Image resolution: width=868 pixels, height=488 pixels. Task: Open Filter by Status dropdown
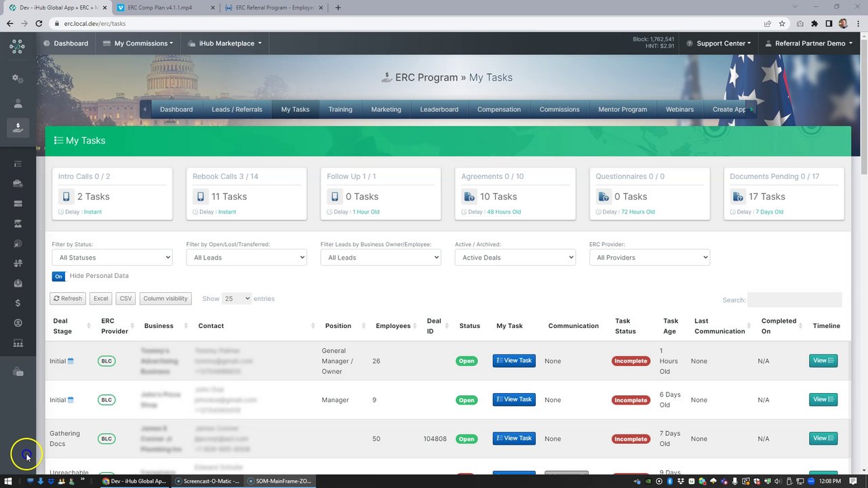[x=112, y=258]
